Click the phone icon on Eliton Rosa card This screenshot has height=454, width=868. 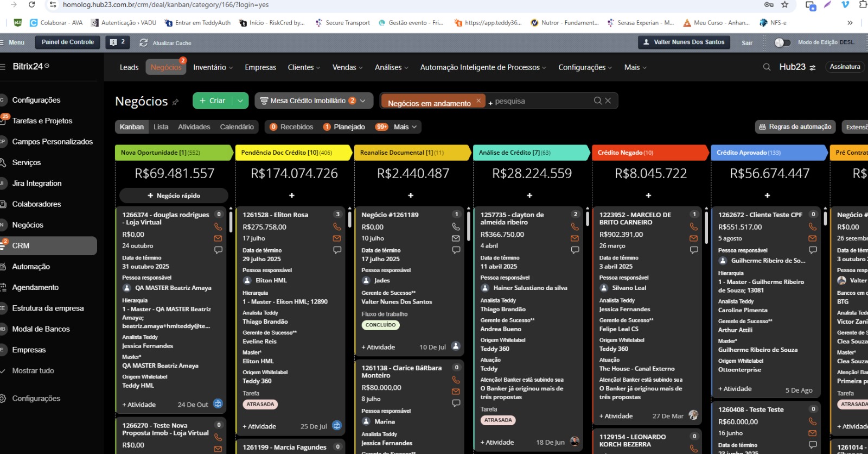pos(337,226)
